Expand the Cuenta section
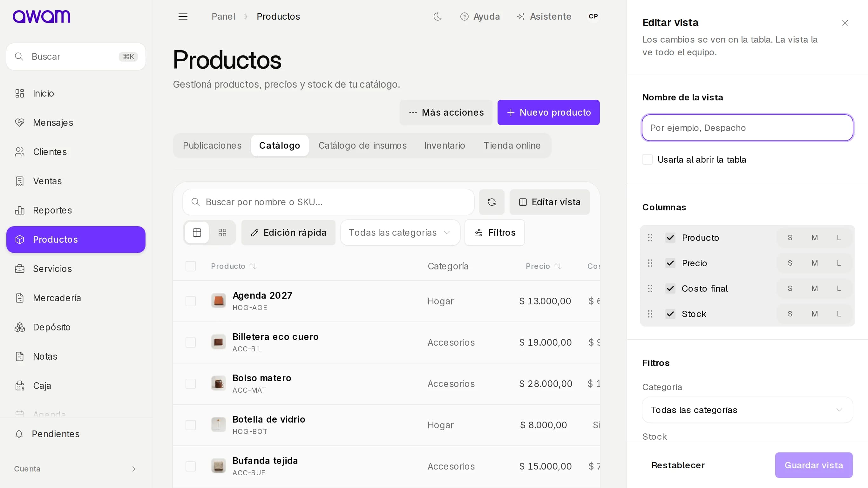This screenshot has width=868, height=488. [76, 469]
